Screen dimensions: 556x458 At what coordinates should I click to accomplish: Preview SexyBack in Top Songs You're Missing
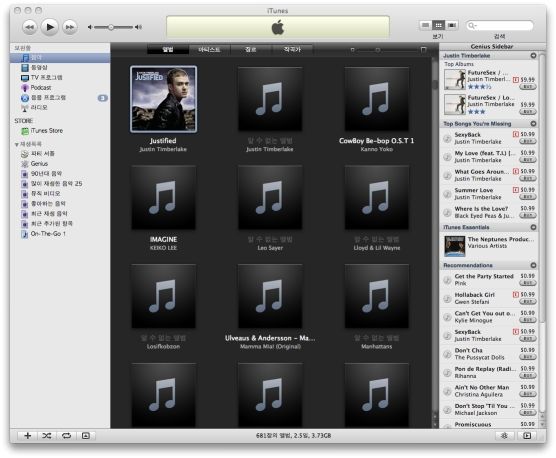447,138
